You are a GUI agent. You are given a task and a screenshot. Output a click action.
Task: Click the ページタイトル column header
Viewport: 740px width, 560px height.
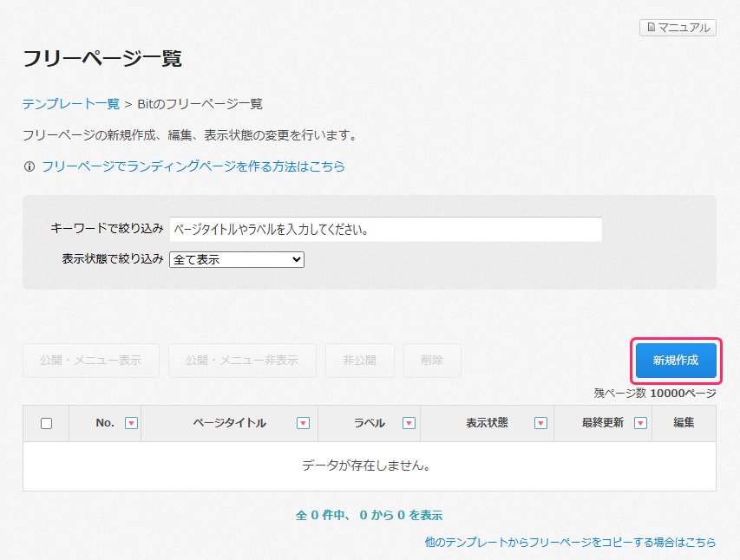tap(229, 423)
